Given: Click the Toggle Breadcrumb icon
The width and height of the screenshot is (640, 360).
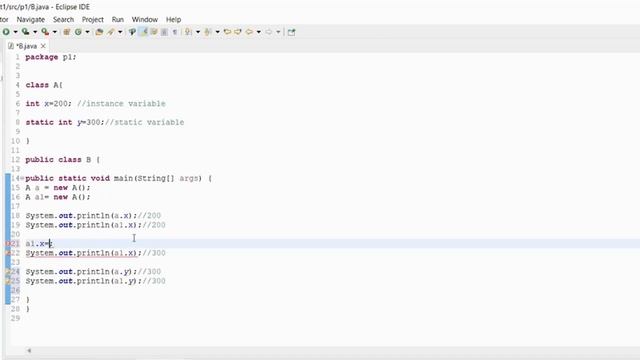Looking at the screenshot, I should 132,32.
